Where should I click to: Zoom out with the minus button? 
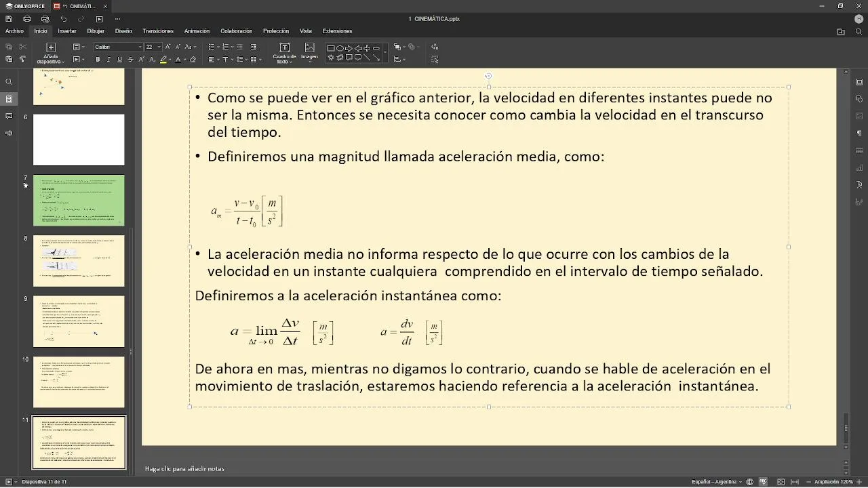[808, 482]
